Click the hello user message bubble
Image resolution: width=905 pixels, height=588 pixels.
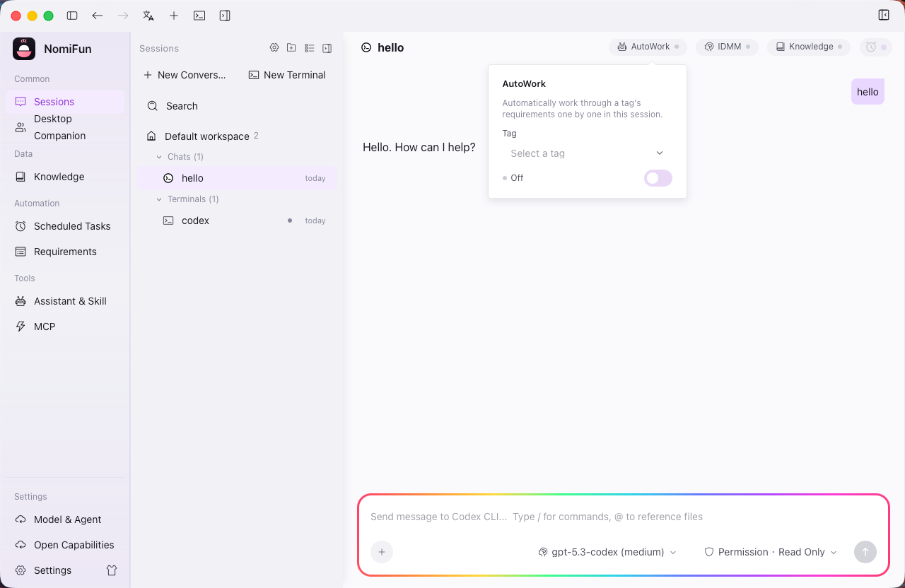[x=868, y=92]
